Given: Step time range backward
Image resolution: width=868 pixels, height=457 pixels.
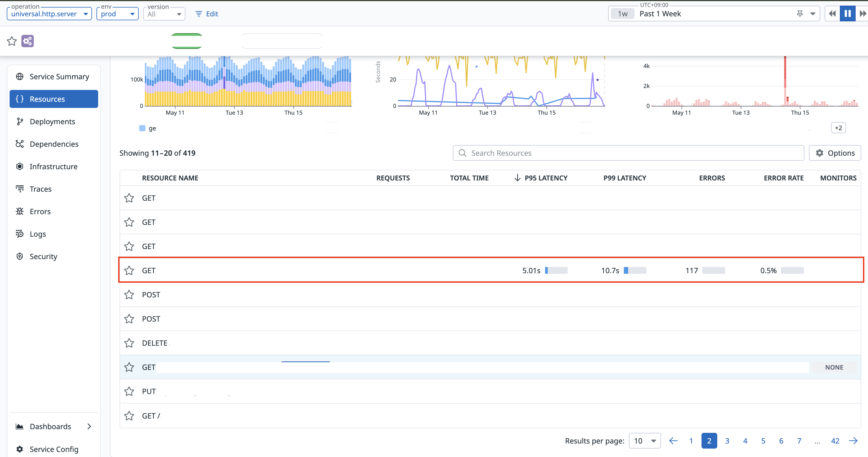Looking at the screenshot, I should pos(832,14).
